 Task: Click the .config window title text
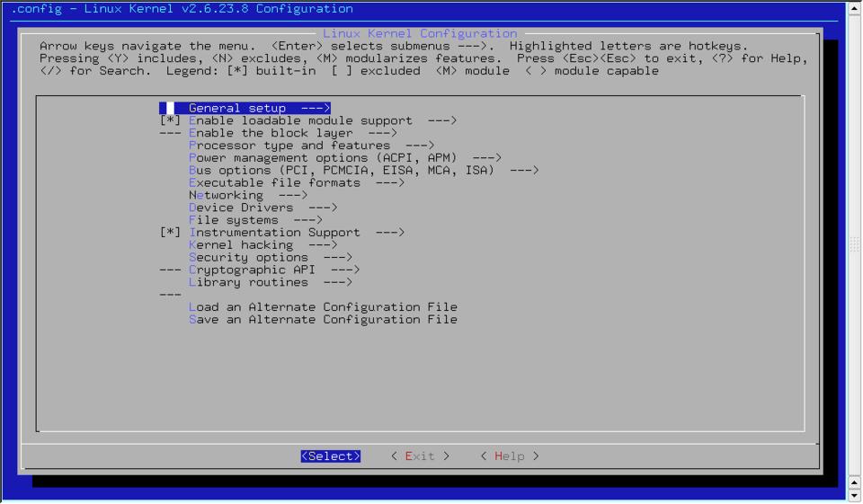coord(182,9)
